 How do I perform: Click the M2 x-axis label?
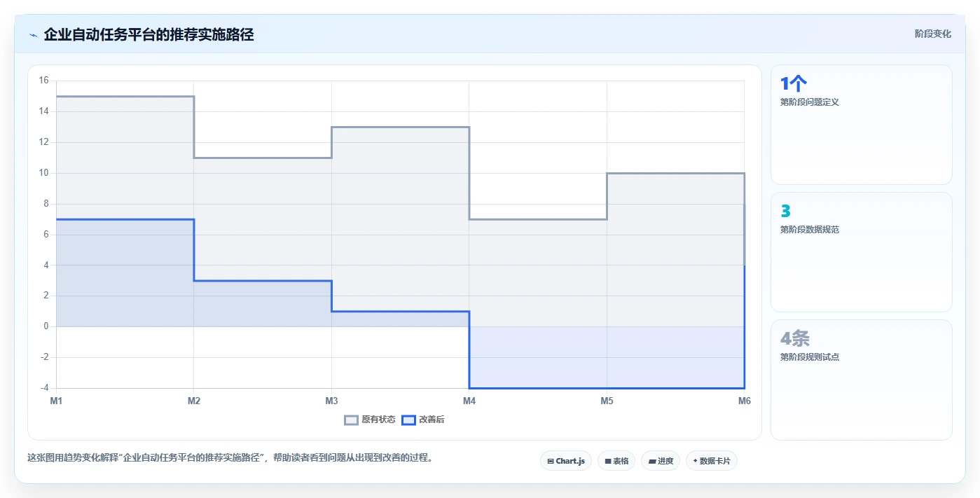coord(194,401)
